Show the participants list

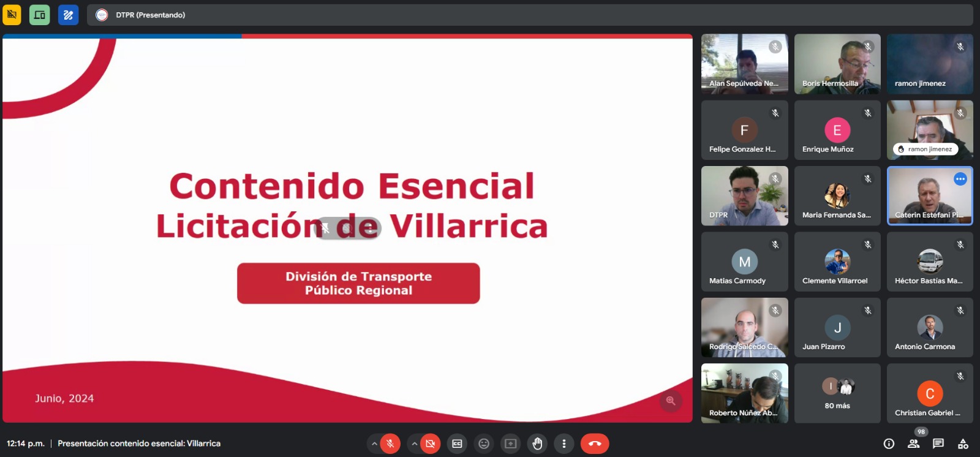click(x=913, y=444)
